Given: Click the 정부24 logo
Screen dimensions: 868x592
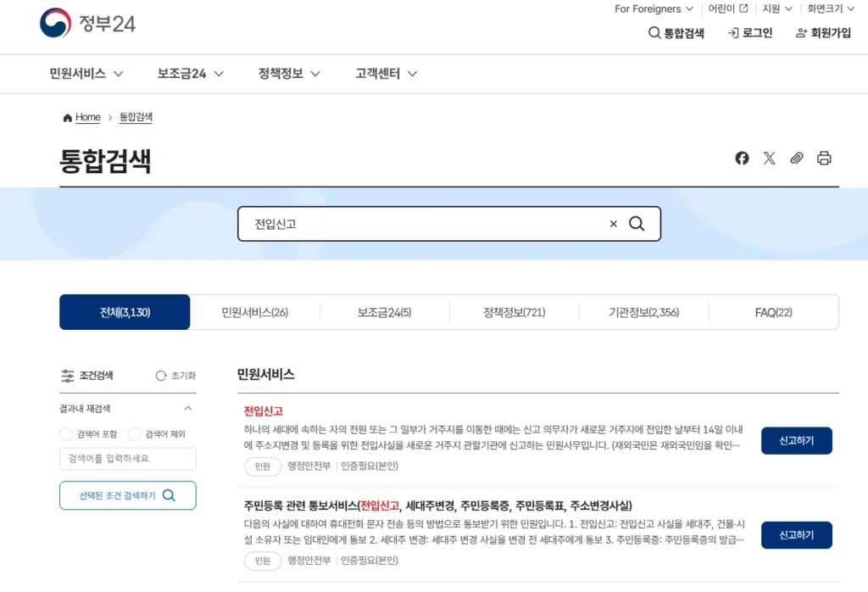Looking at the screenshot, I should 87,23.
